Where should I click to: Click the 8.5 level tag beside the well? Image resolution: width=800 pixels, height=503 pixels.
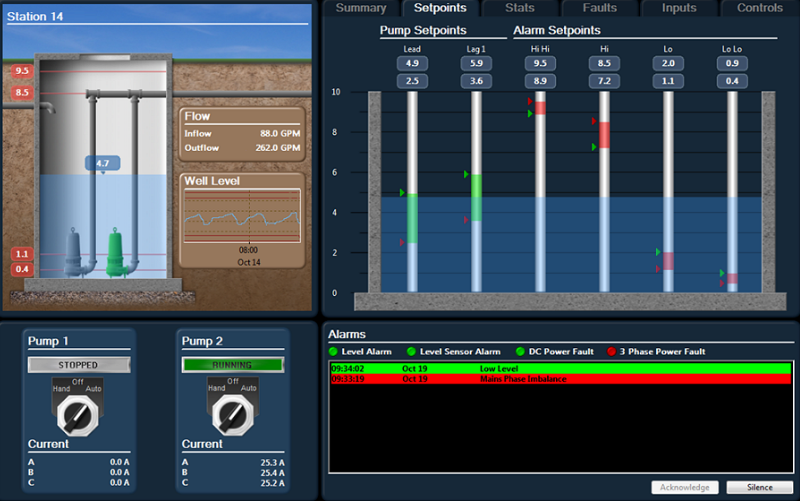(x=22, y=92)
